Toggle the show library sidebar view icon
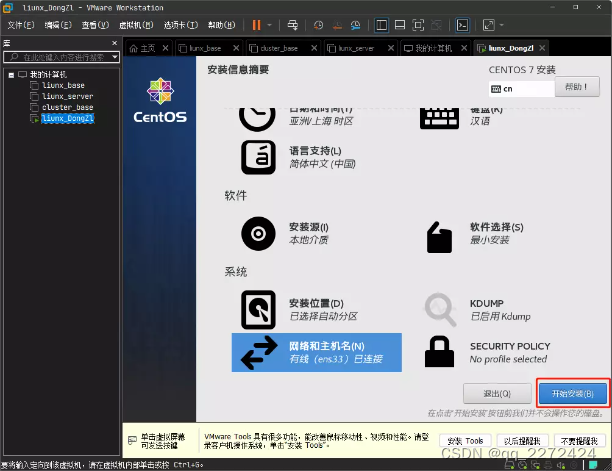This screenshot has height=471, width=612. (381, 25)
